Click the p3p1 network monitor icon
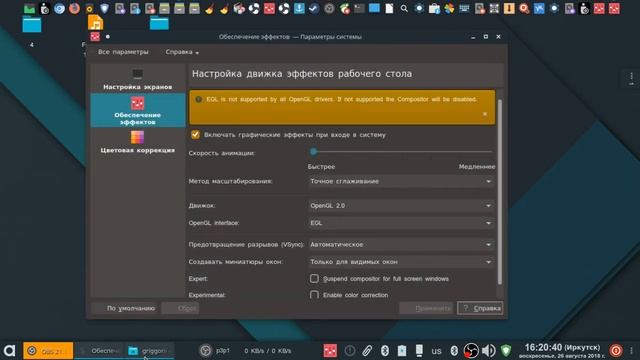The width and height of the screenshot is (640, 360). coord(205,350)
